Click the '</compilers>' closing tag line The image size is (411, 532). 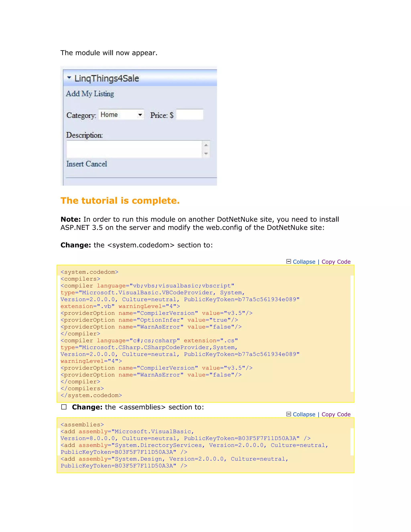(x=82, y=388)
